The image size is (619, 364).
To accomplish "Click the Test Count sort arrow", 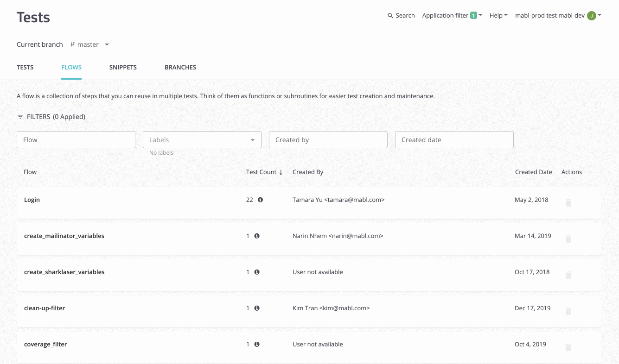I will pos(281,172).
